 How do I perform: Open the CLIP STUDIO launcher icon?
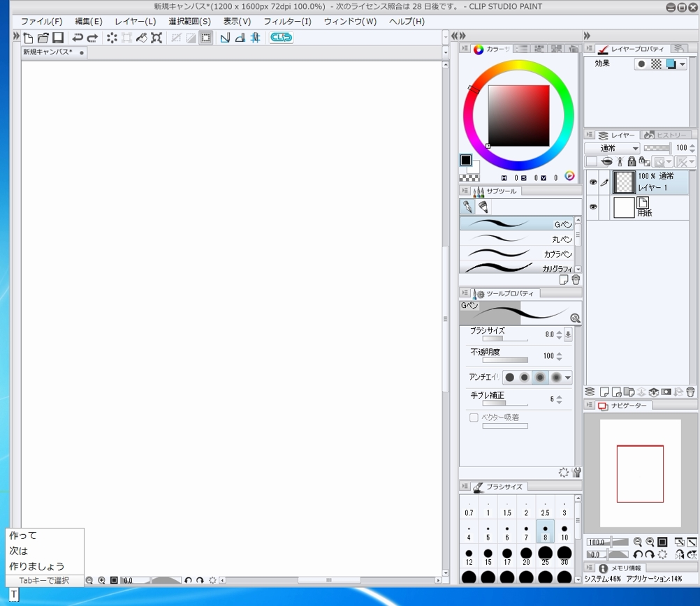click(x=281, y=38)
